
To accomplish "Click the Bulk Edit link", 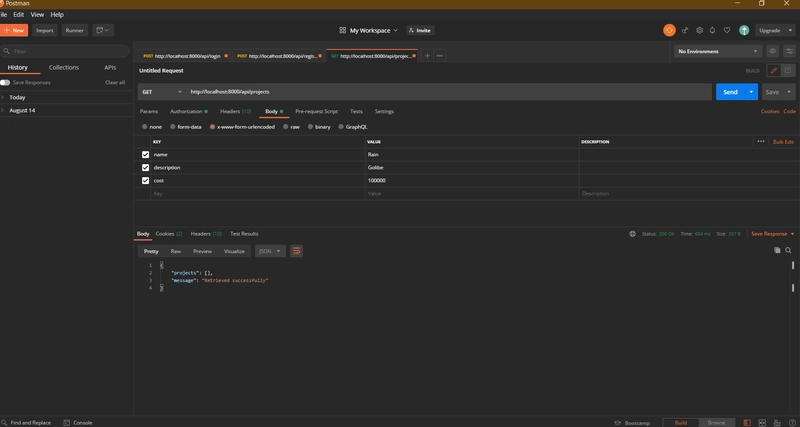I will [x=783, y=142].
